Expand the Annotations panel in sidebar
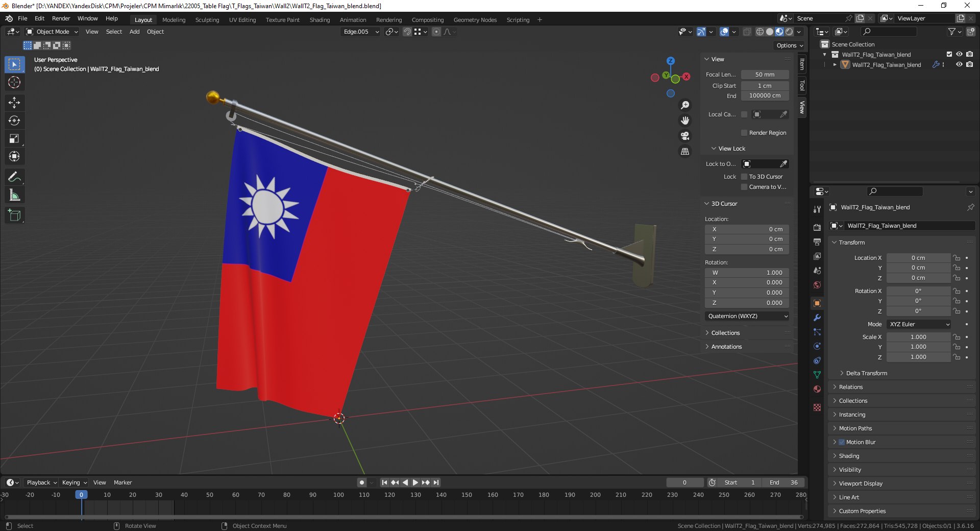 (726, 347)
